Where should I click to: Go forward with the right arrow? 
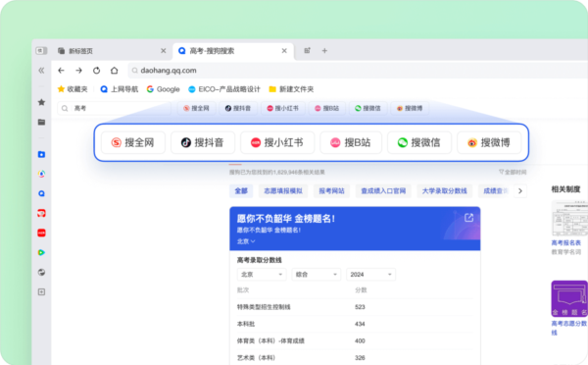pyautogui.click(x=78, y=71)
